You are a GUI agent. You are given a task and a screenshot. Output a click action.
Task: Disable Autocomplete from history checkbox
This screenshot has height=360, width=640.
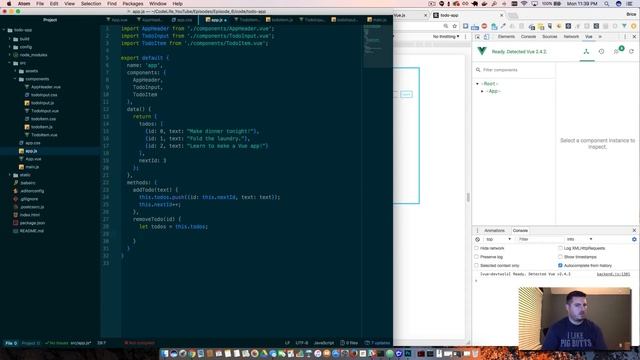pyautogui.click(x=560, y=265)
